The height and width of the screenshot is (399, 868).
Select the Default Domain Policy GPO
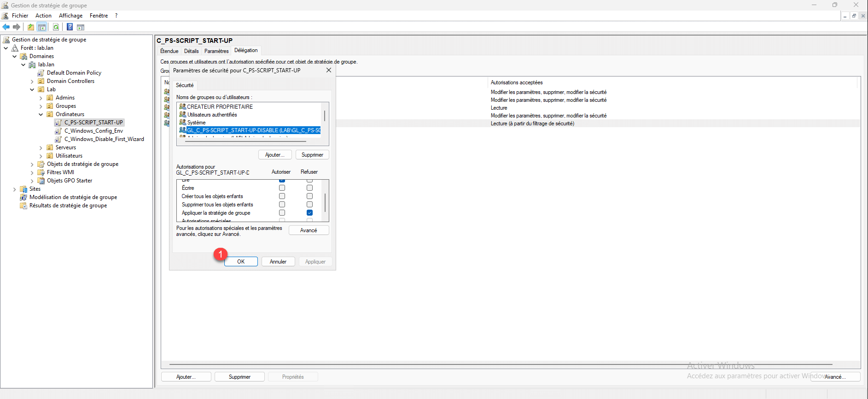point(74,73)
